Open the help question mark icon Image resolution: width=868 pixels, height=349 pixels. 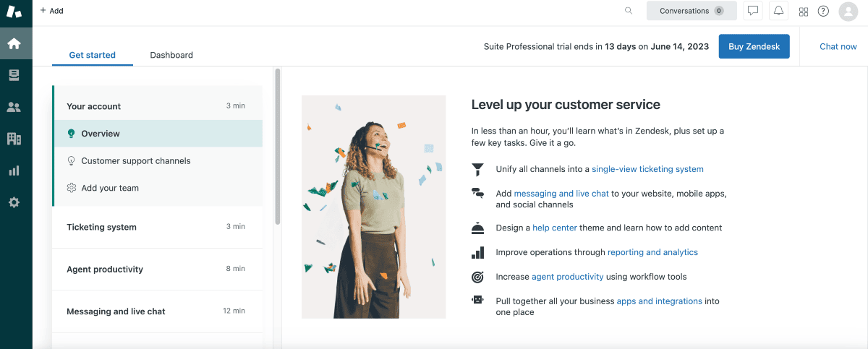pos(823,11)
